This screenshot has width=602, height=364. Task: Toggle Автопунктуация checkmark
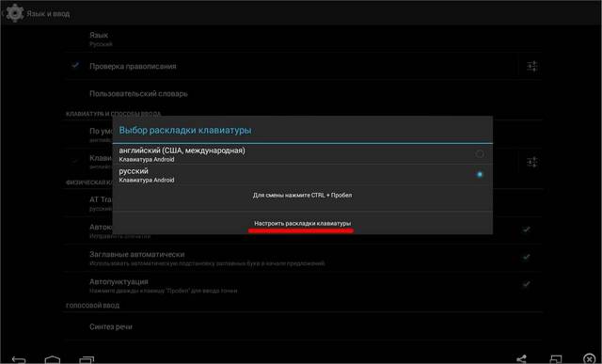point(527,284)
